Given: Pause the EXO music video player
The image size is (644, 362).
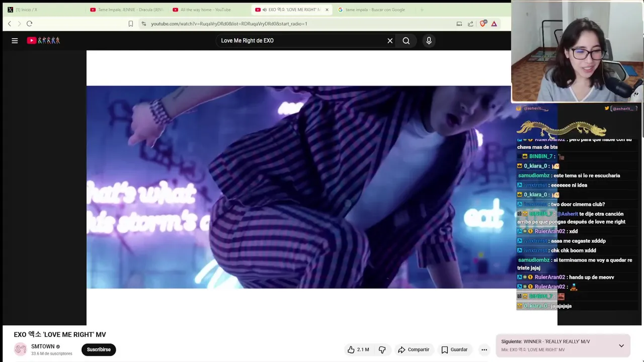Looking at the screenshot, I should pyautogui.click(x=298, y=187).
